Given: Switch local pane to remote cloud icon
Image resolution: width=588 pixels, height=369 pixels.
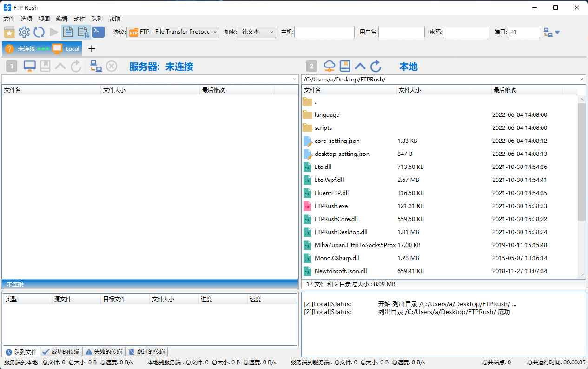Looking at the screenshot, I should (329, 66).
